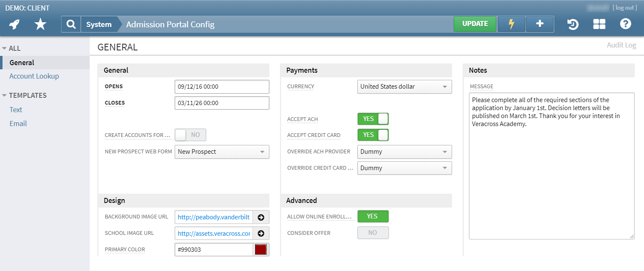Enable the Create Accounts For toggle

tap(190, 135)
